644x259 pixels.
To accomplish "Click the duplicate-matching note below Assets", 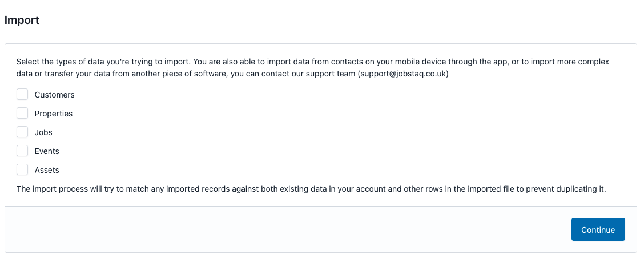I will (311, 189).
